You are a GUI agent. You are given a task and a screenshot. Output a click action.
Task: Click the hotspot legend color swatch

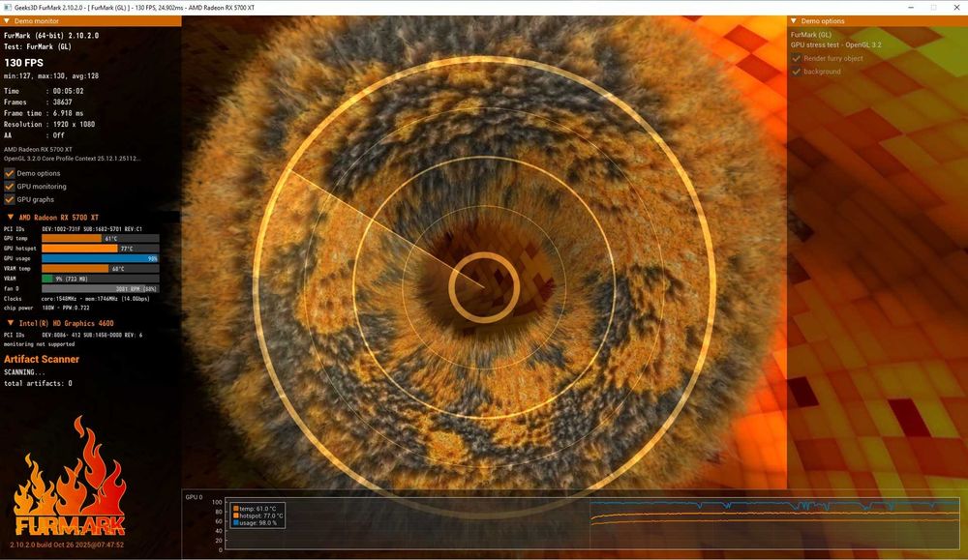click(236, 516)
